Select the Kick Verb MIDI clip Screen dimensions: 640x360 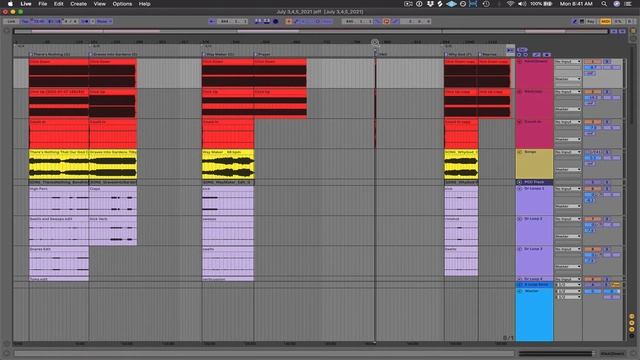[x=113, y=231]
